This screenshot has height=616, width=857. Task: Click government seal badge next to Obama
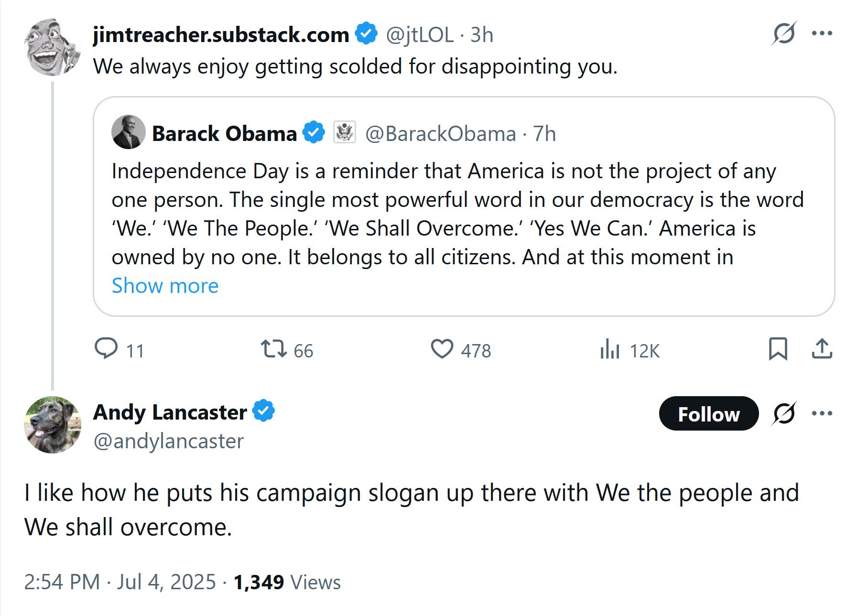point(344,132)
